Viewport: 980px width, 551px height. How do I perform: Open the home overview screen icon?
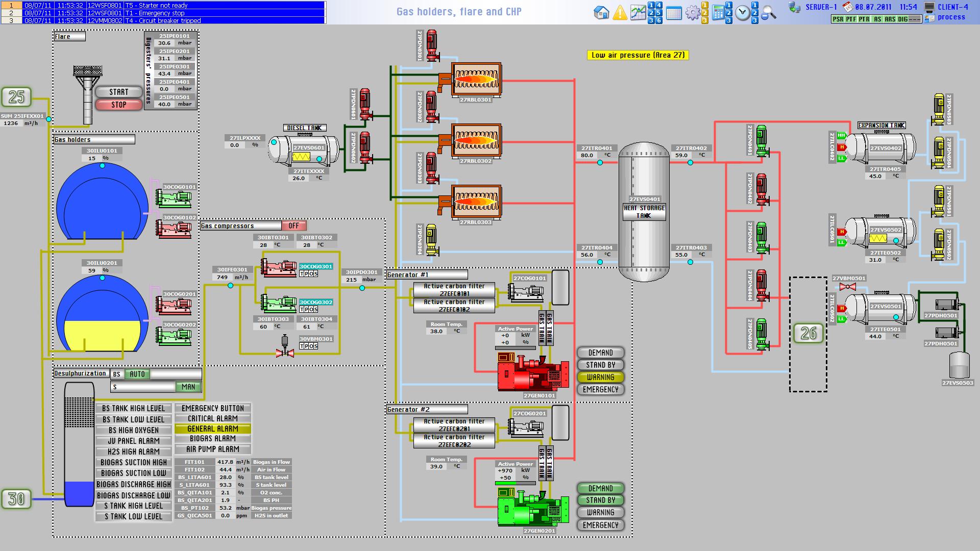(x=602, y=12)
